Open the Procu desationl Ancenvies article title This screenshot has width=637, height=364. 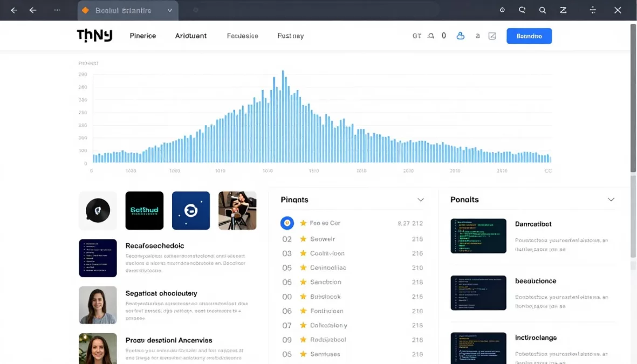pyautogui.click(x=169, y=340)
